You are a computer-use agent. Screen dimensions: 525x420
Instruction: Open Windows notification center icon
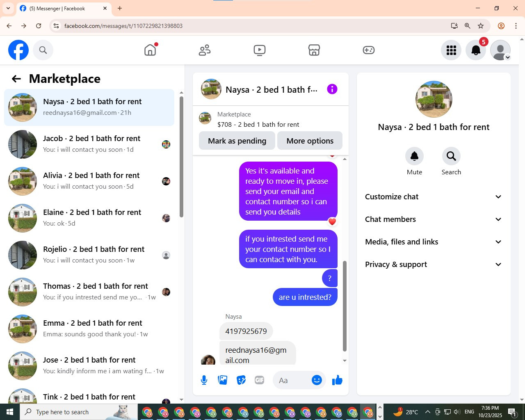512,412
